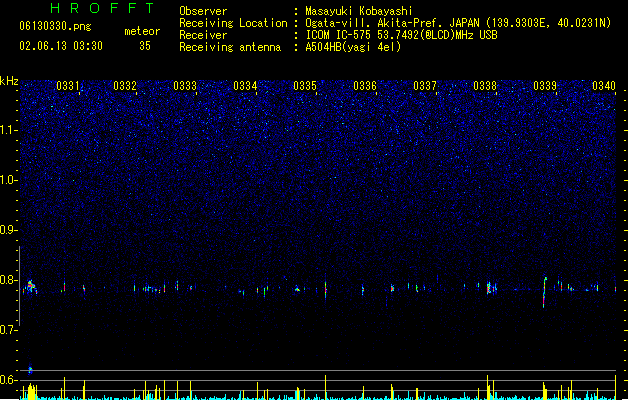Click the 0.6 kHz axis label
The image size is (629, 400).
pos(9,380)
